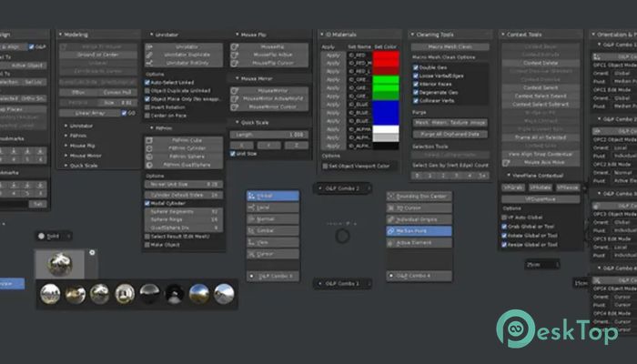Image resolution: width=637 pixels, height=364 pixels.
Task: Click the Unrotator button icon
Action: (x=149, y=47)
